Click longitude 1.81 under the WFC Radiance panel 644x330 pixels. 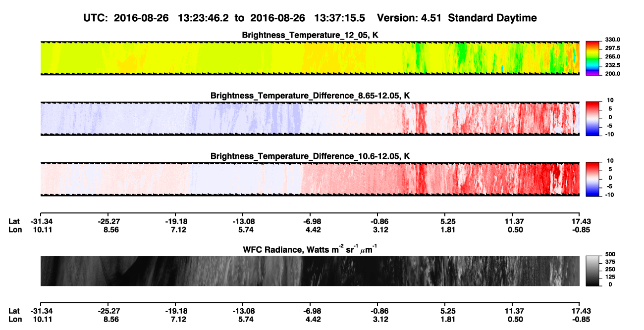pos(448,319)
